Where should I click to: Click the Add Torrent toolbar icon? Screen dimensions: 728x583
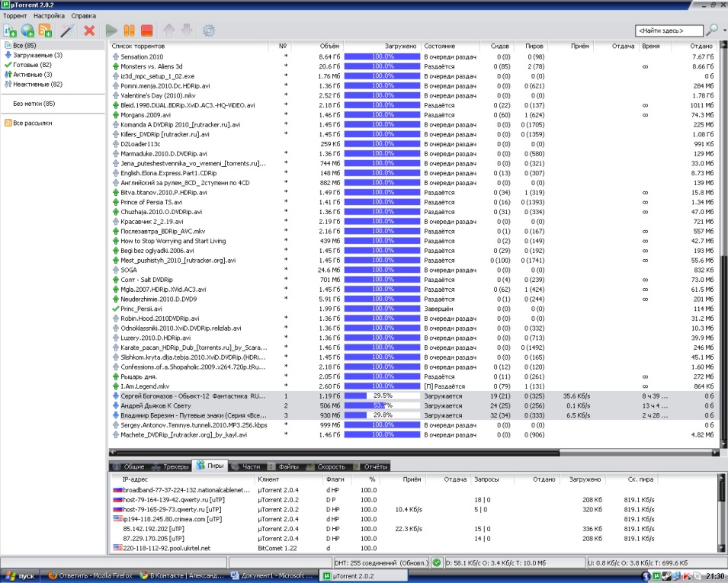(10, 30)
